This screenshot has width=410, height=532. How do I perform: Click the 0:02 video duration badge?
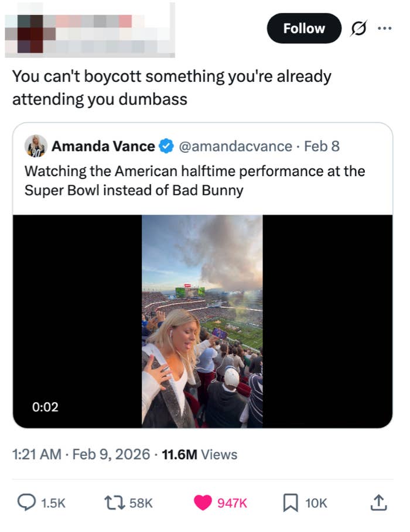[43, 406]
